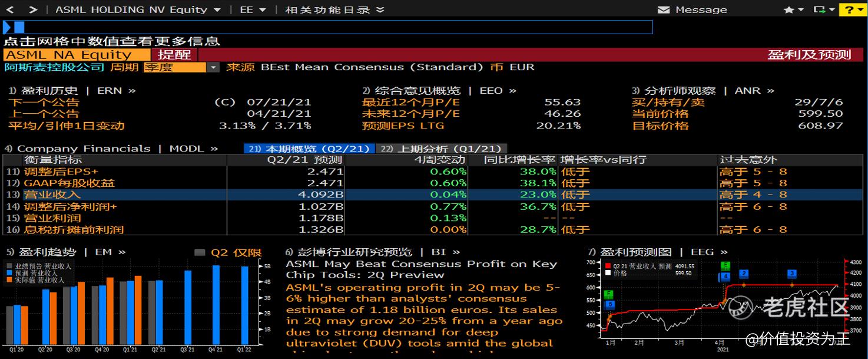Switch to 本期概览 (Q2/21) tab
This screenshot has height=359, width=868.
pos(309,149)
